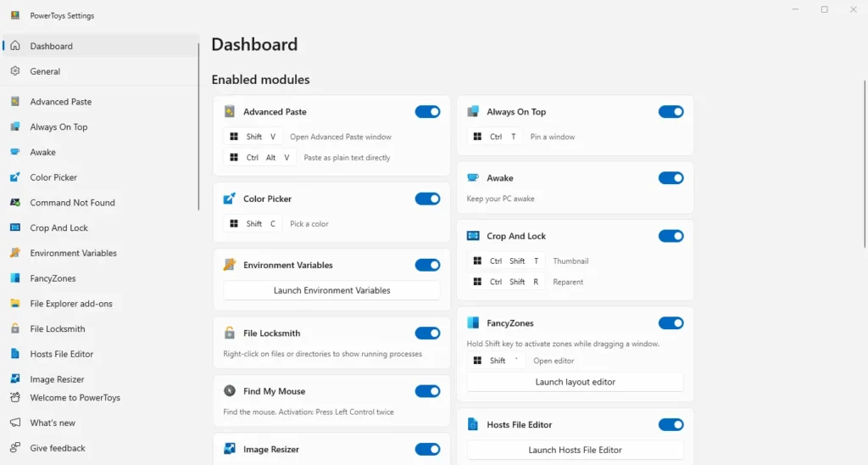
Task: Open the Dashboard page in sidebar
Action: pos(52,46)
